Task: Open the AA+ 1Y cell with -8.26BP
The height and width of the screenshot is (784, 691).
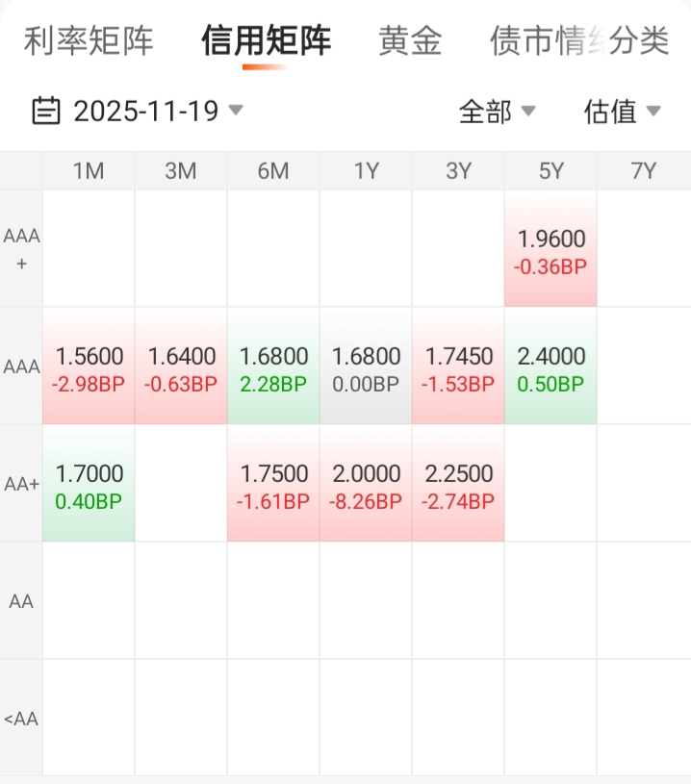Action: pyautogui.click(x=366, y=484)
